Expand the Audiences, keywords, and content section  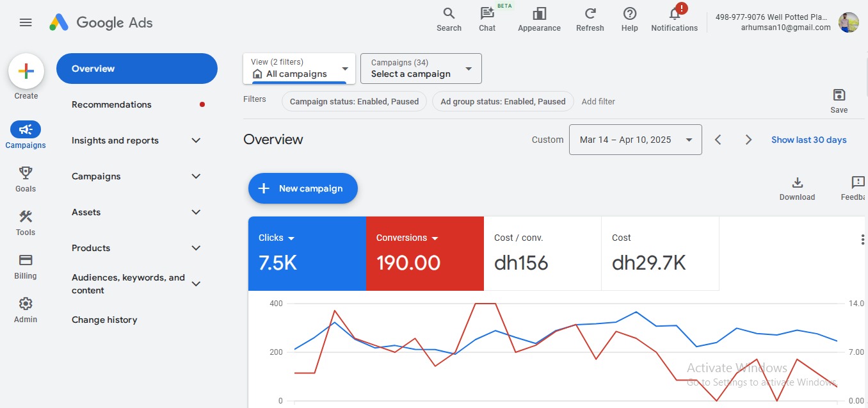[196, 284]
